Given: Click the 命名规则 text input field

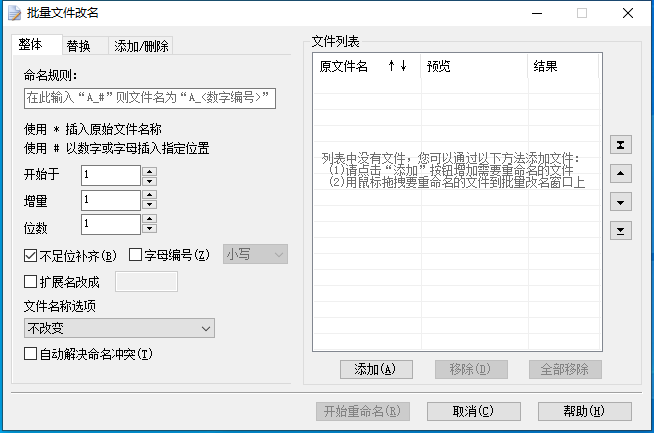Looking at the screenshot, I should click(x=148, y=98).
